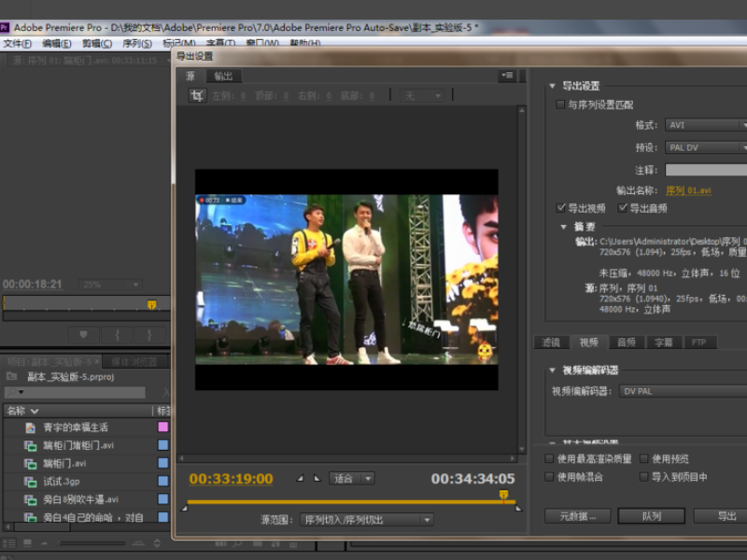Switch to the 音频 tab
Screen dimensions: 747x560
626,342
